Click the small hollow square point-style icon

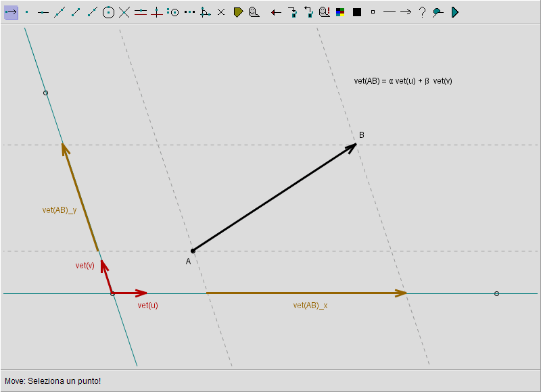(x=373, y=12)
